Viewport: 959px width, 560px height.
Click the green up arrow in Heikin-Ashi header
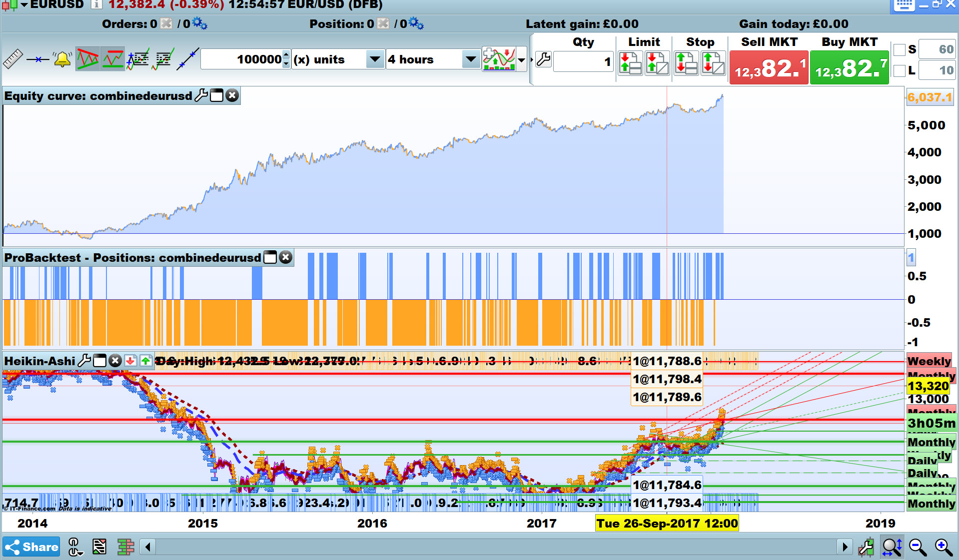tap(146, 360)
